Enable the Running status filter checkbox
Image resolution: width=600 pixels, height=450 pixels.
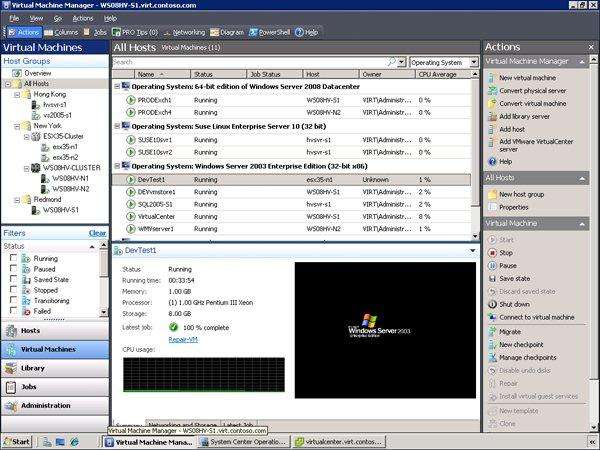pyautogui.click(x=14, y=258)
